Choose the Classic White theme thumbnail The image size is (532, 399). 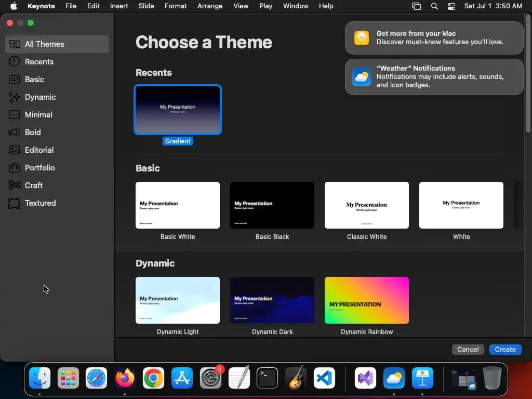pos(367,205)
